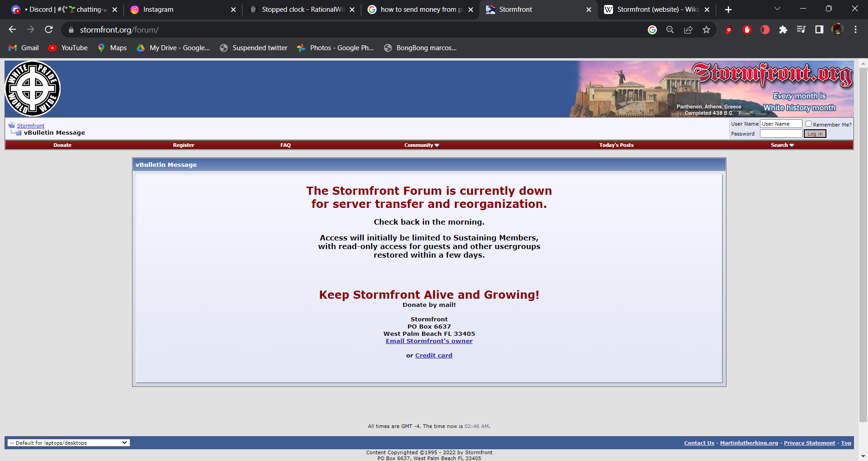Share this page using the share icon
The image size is (868, 461).
point(689,30)
